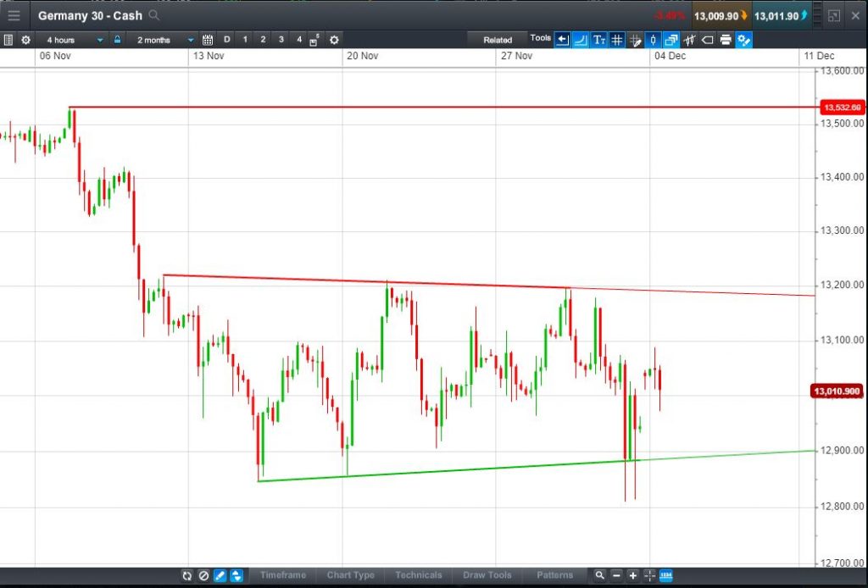
Task: Click the overlapping windows icon
Action: pyautogui.click(x=671, y=40)
